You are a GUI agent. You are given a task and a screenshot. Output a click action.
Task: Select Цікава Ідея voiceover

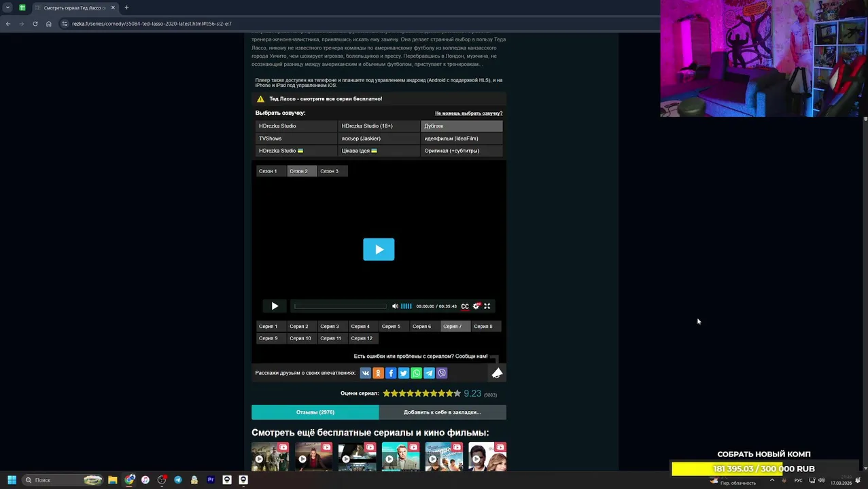[379, 151]
